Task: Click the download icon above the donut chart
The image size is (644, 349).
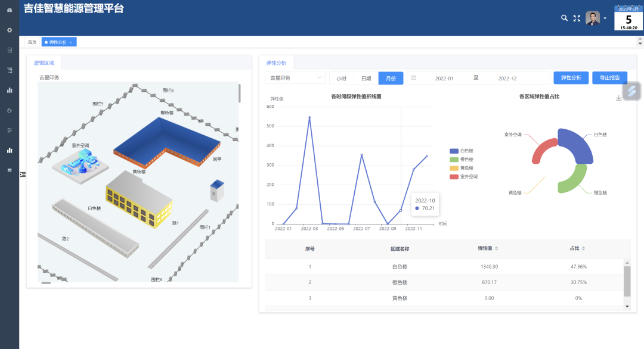Action: click(618, 98)
